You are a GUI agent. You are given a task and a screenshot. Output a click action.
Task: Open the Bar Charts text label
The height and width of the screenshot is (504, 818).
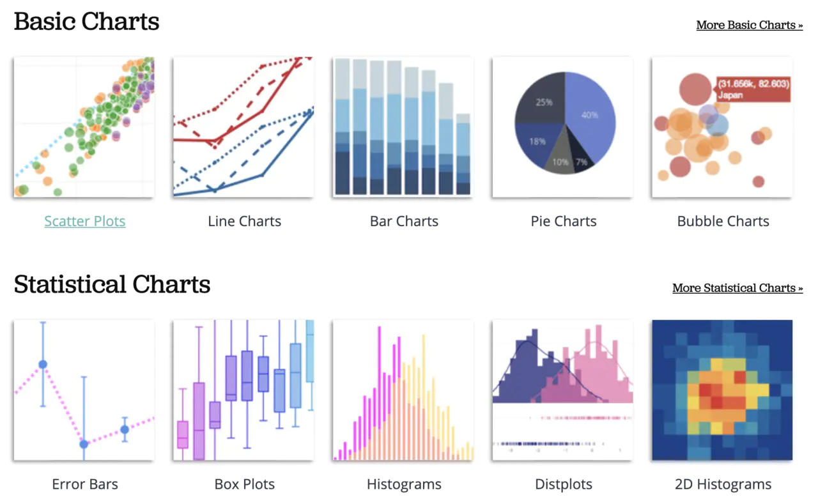point(404,222)
